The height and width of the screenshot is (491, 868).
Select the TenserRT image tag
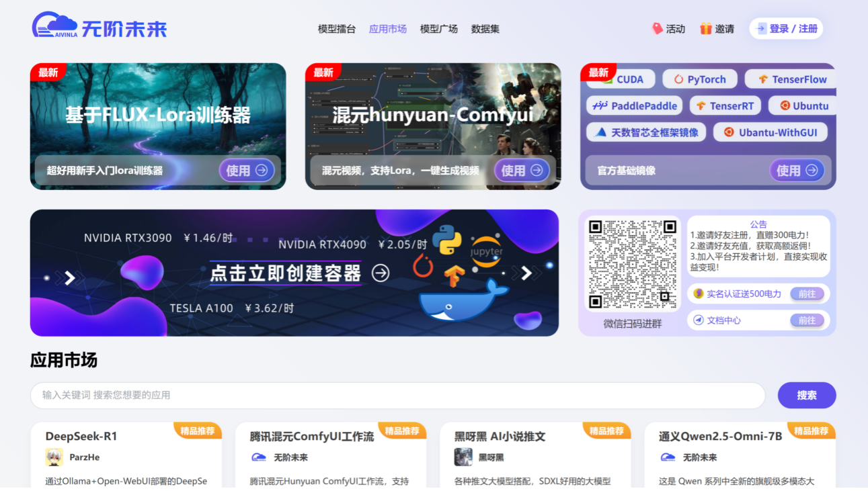pos(725,105)
